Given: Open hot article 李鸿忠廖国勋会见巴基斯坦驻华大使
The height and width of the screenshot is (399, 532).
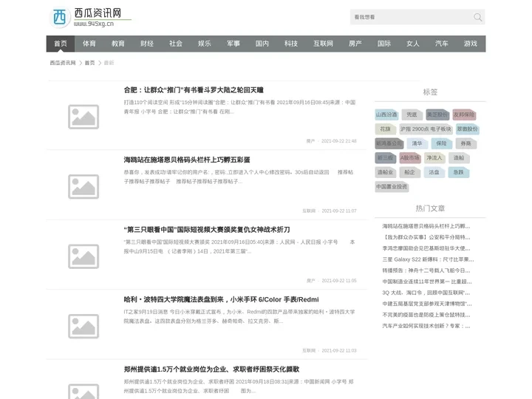Looking at the screenshot, I should 426,248.
